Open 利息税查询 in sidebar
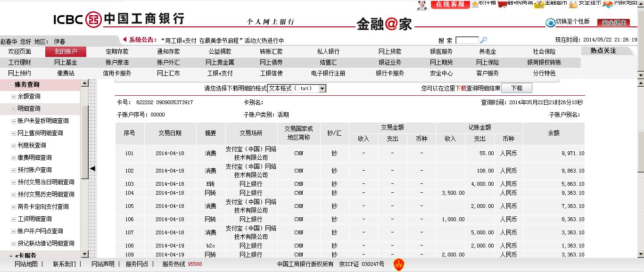This screenshot has width=644, height=272. pyautogui.click(x=32, y=145)
